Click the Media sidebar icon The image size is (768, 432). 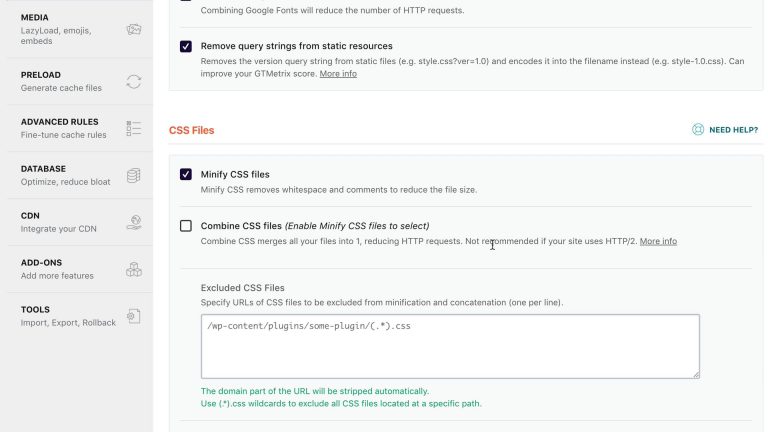coord(134,30)
